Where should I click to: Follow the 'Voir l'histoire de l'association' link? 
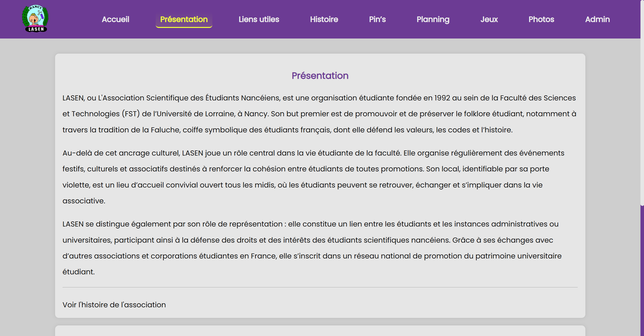[x=114, y=305]
